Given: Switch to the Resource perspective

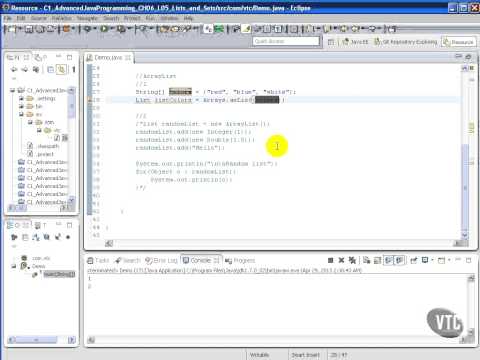Looking at the screenshot, I should 458,42.
